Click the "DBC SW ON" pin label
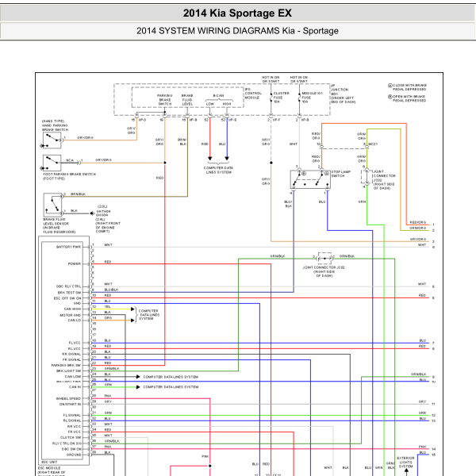This screenshot has width=476, height=476. tap(71, 449)
